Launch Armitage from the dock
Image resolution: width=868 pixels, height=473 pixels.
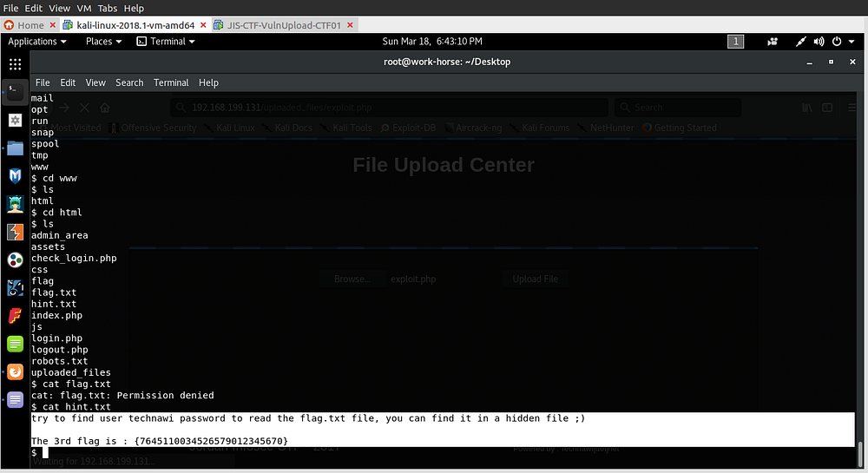[x=15, y=204]
